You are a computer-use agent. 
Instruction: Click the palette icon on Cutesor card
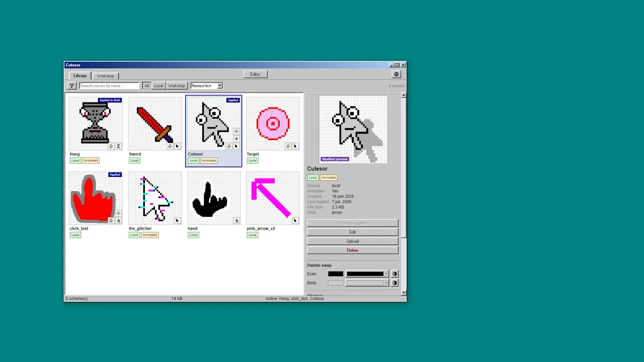pyautogui.click(x=229, y=146)
